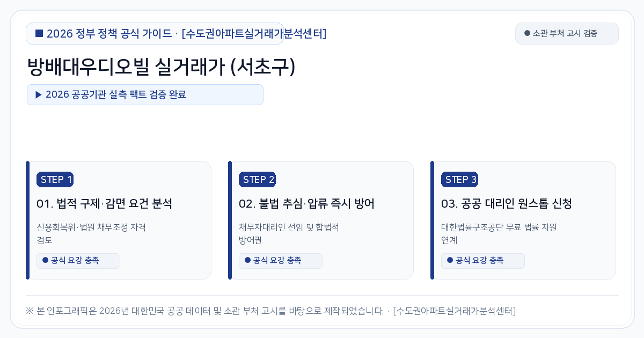Select the STEP 1 badge
The width and height of the screenshot is (644, 338).
click(x=55, y=180)
